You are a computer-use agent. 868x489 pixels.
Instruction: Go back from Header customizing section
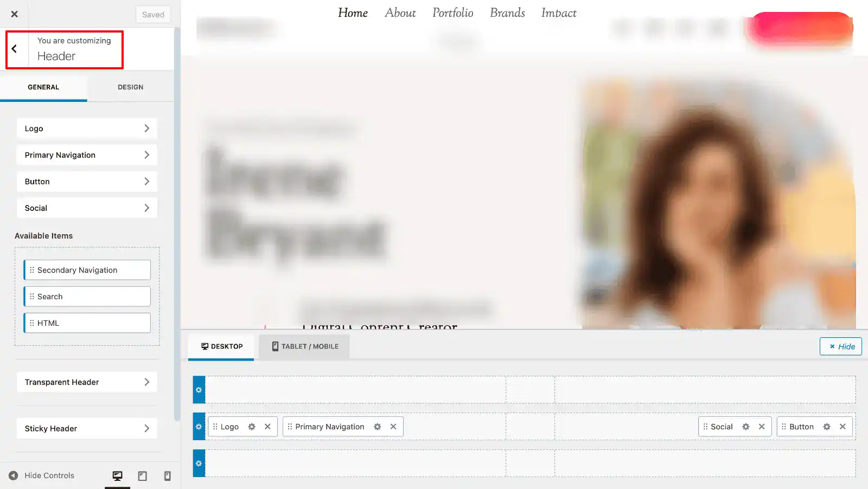(15, 49)
